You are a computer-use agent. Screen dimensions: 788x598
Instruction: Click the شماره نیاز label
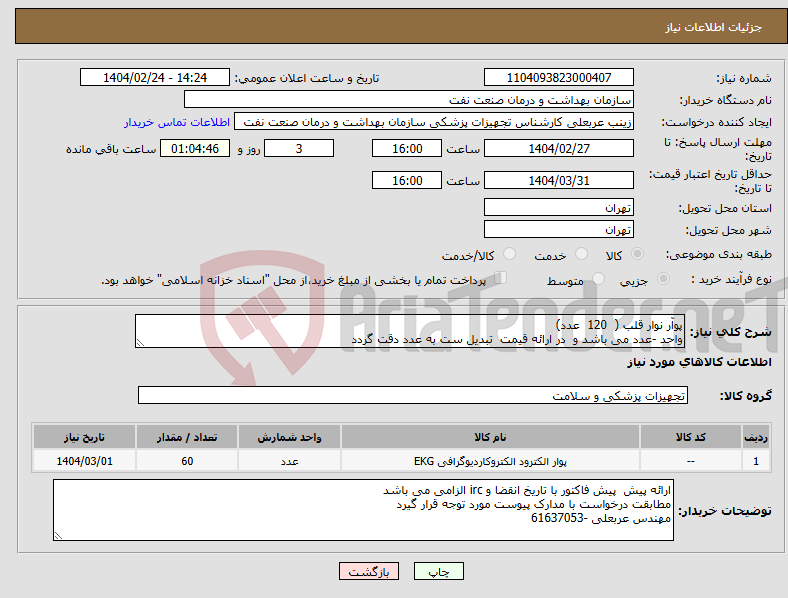744,78
